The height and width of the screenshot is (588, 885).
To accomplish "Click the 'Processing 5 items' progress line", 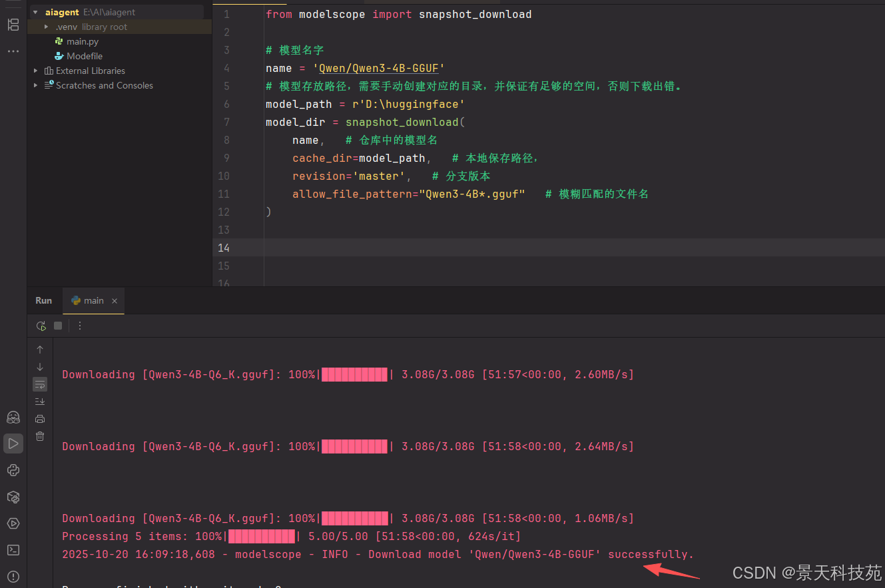I will pos(292,536).
